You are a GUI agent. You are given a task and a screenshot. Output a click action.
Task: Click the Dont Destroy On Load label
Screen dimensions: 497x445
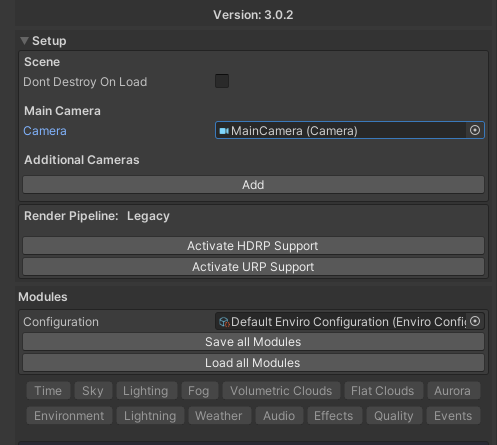(85, 82)
